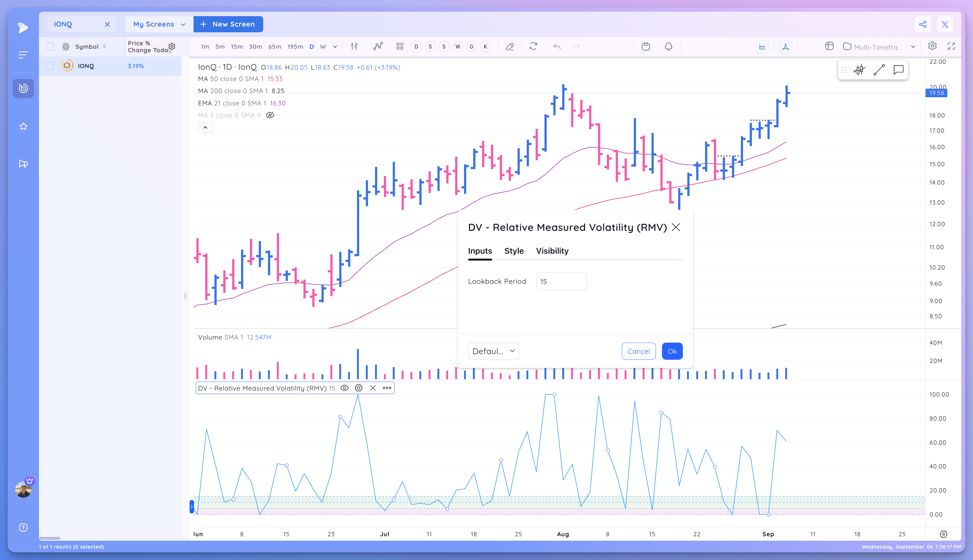The width and height of the screenshot is (973, 560).
Task: Open the calendar icon in toolbar
Action: click(x=646, y=47)
